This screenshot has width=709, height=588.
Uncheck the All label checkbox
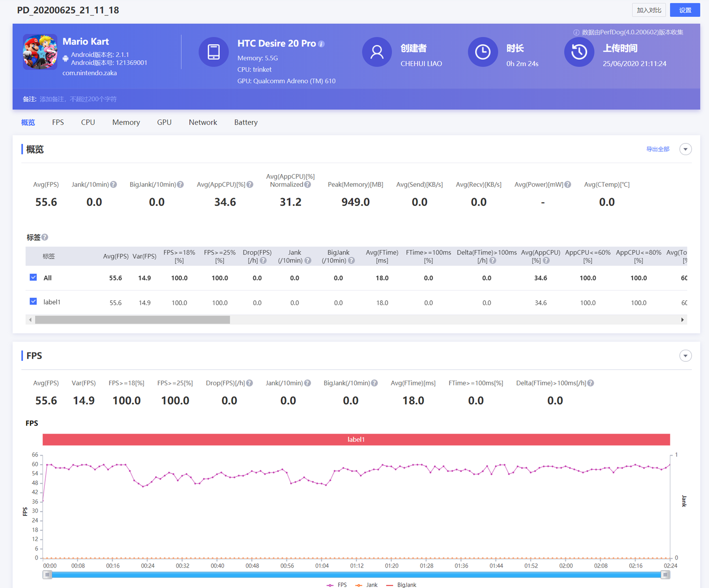coord(33,277)
